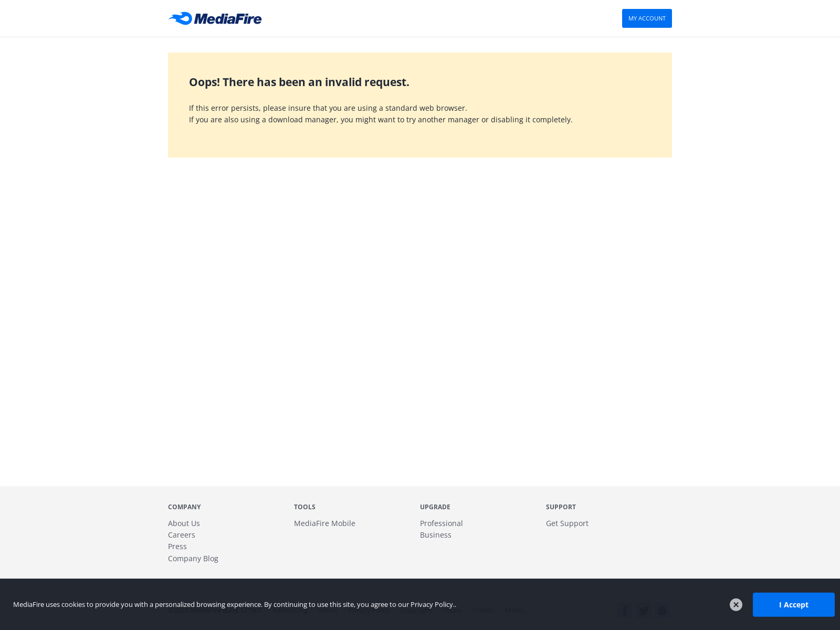Open the MY ACCOUNT button

647,18
